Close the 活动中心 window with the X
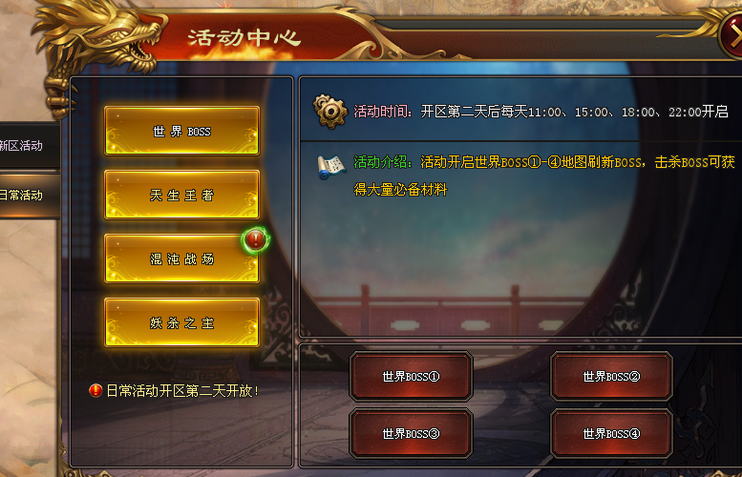 732,34
